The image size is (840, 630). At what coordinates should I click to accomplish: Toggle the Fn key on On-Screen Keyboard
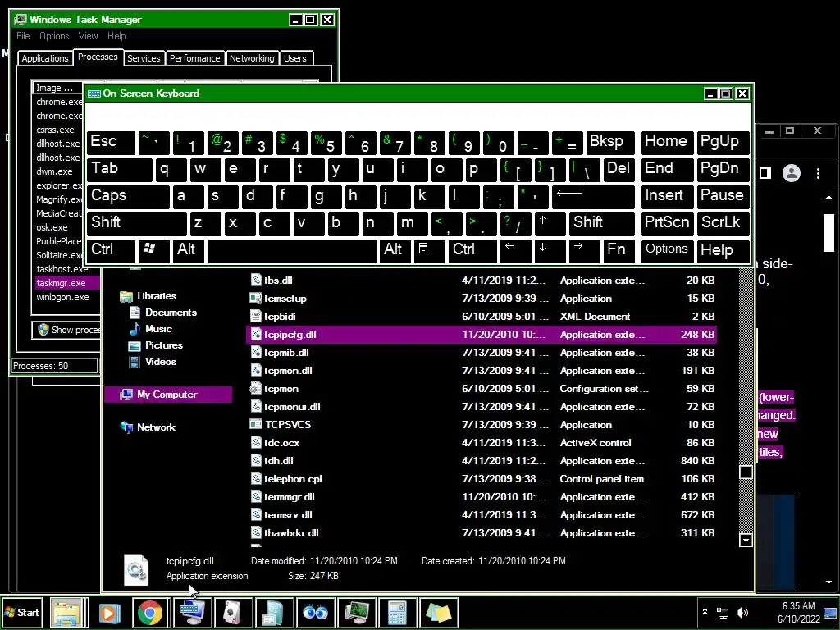pyautogui.click(x=619, y=250)
